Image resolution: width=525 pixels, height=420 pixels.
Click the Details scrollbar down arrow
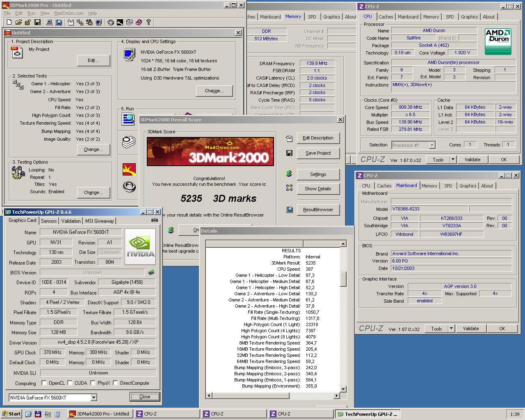point(343,389)
